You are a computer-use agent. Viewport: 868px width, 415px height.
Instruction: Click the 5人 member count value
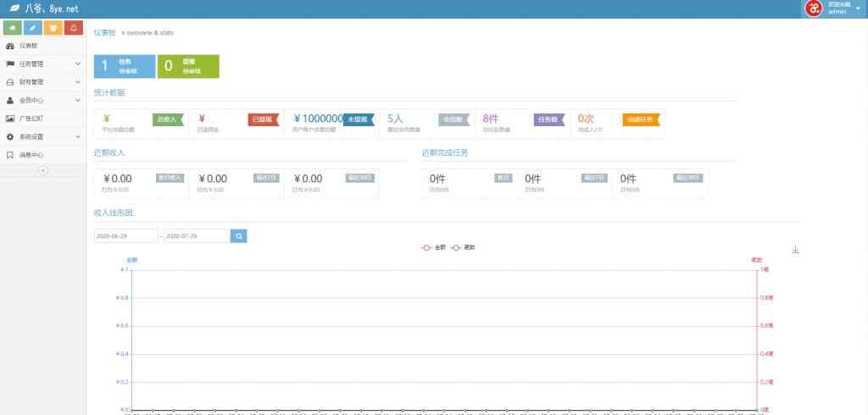pos(395,119)
